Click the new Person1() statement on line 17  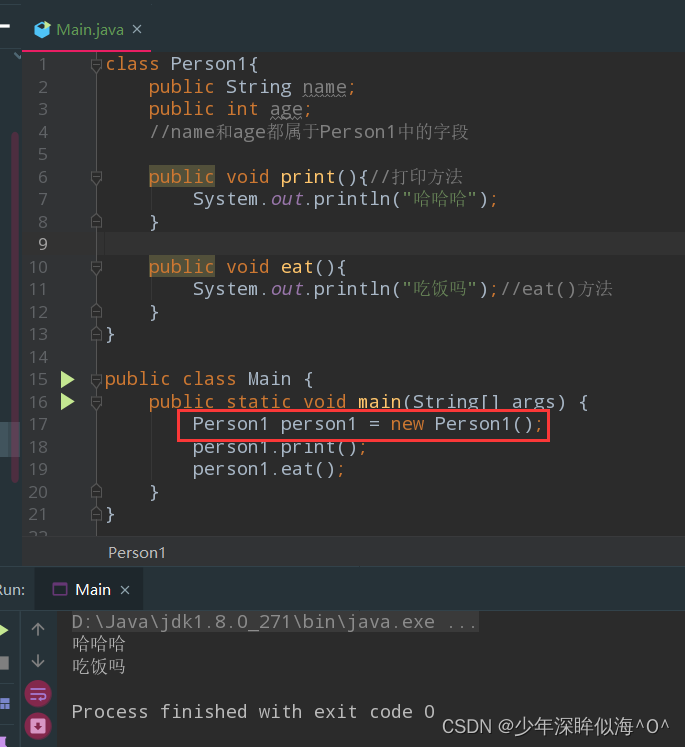pos(367,424)
